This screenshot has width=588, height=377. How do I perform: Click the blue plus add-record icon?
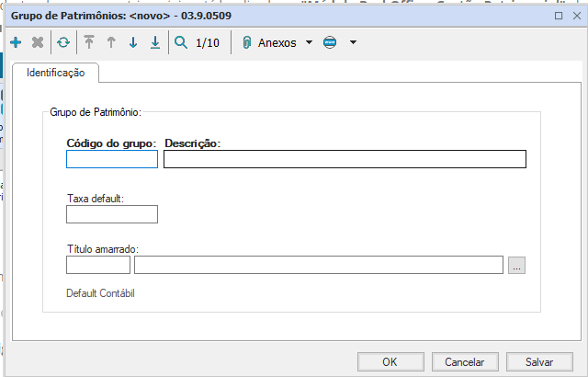tap(16, 42)
